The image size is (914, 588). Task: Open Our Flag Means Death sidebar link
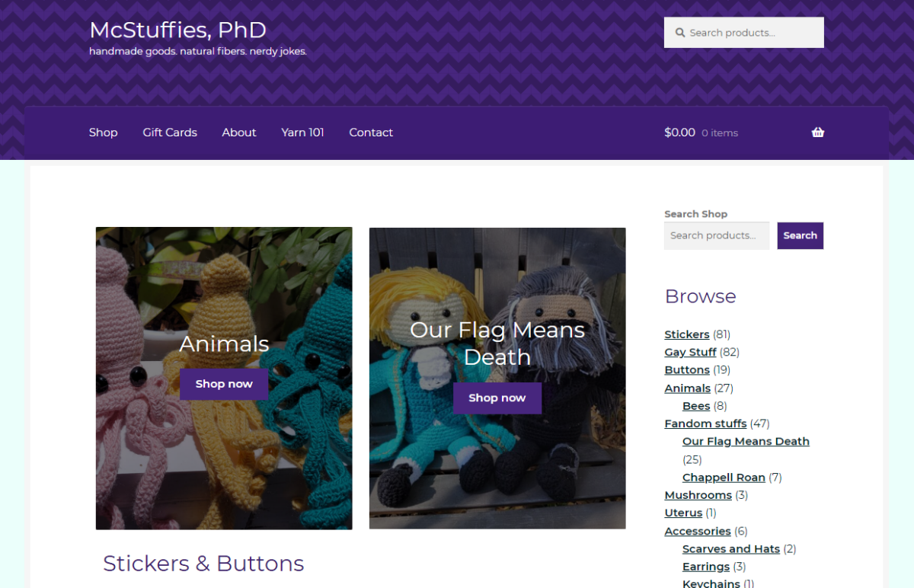746,442
